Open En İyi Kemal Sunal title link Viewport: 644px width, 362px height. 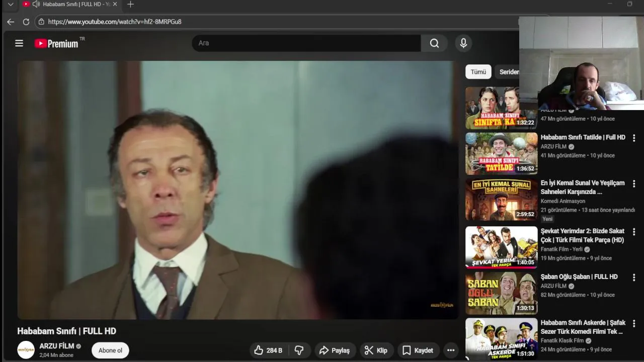coord(583,187)
